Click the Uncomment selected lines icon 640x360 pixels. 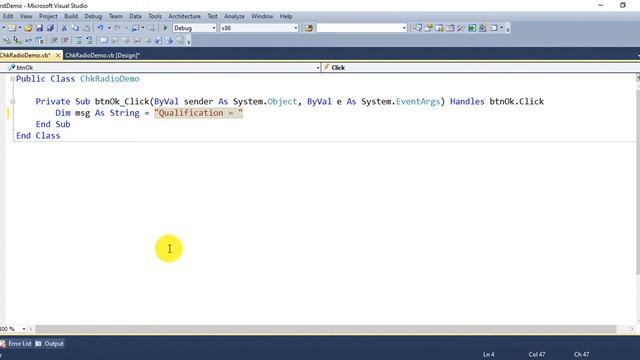point(89,40)
